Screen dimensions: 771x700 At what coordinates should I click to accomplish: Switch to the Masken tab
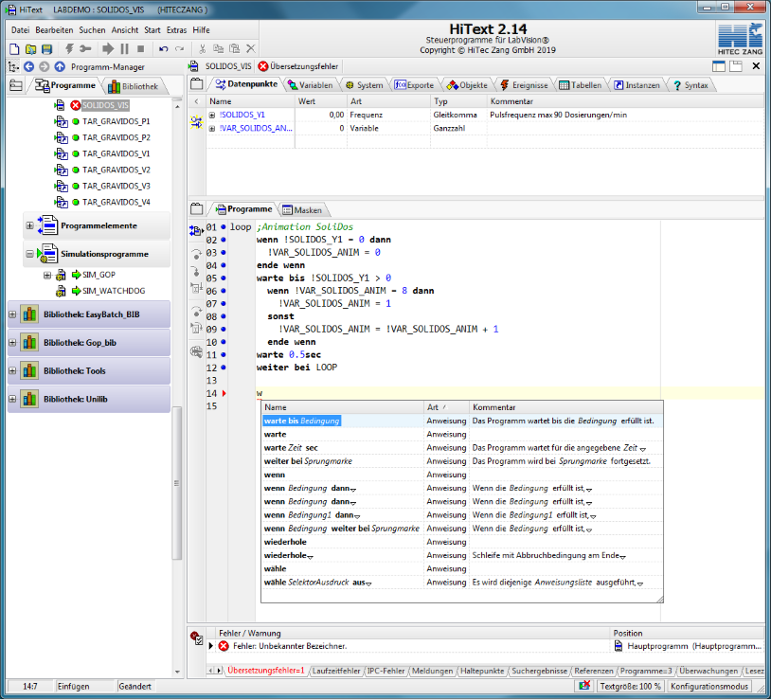point(302,210)
